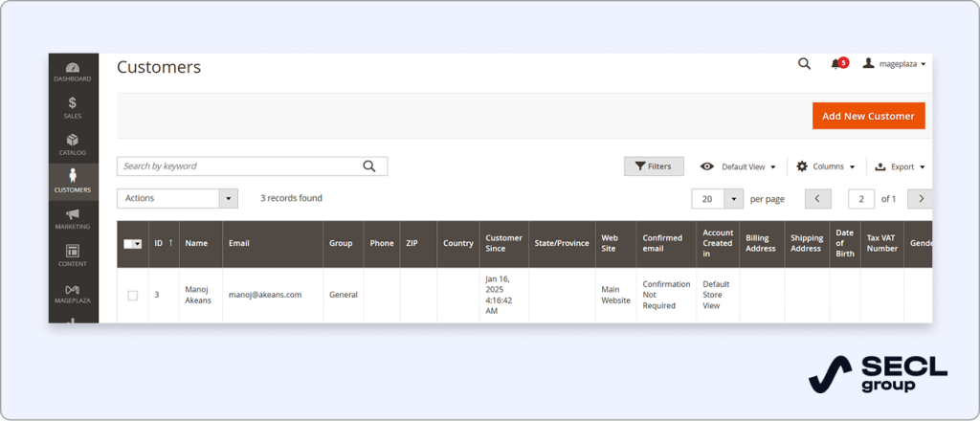Click the magnifier icon in header

click(804, 64)
